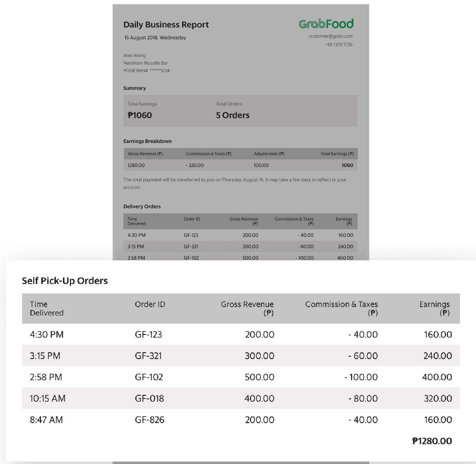Click the Delivery Orders heading
476x464 pixels.
142,207
